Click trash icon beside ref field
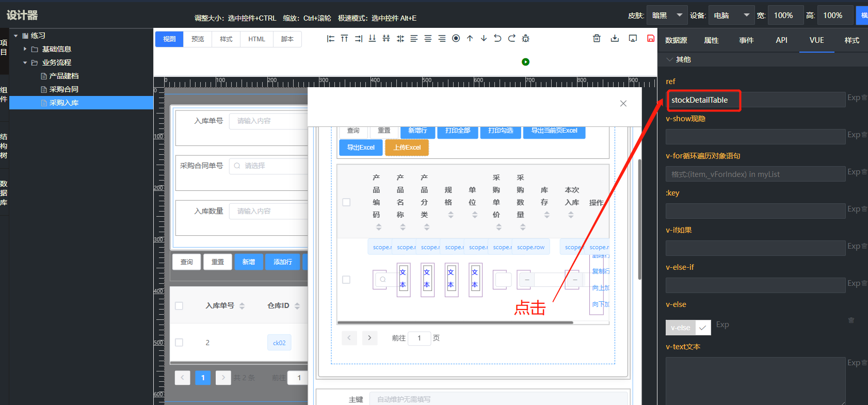The height and width of the screenshot is (405, 868). click(x=864, y=98)
